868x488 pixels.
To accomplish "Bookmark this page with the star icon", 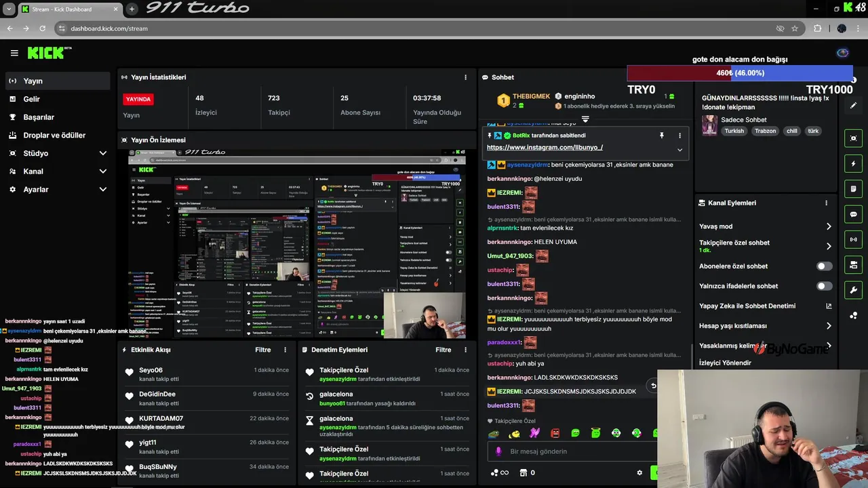I will (x=794, y=28).
